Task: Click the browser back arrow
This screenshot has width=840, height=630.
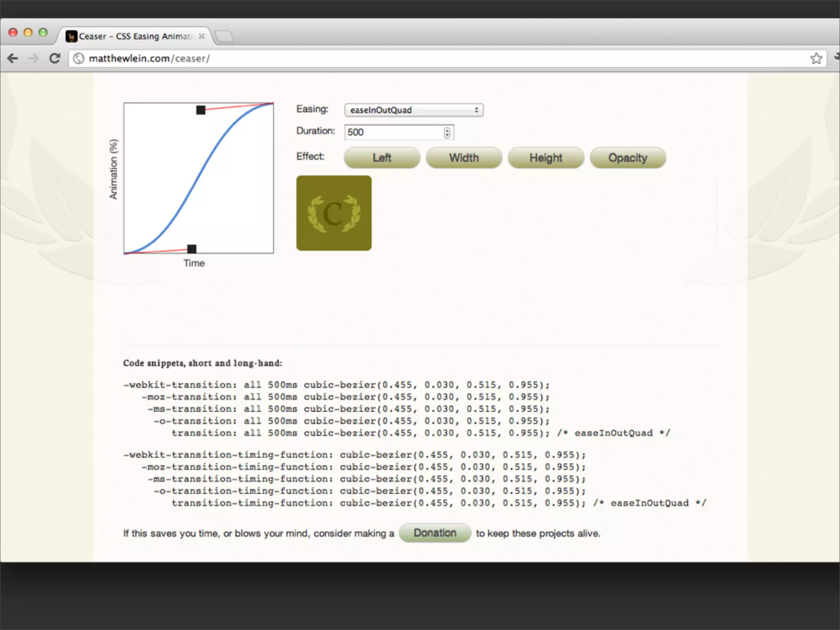Action: pos(13,59)
